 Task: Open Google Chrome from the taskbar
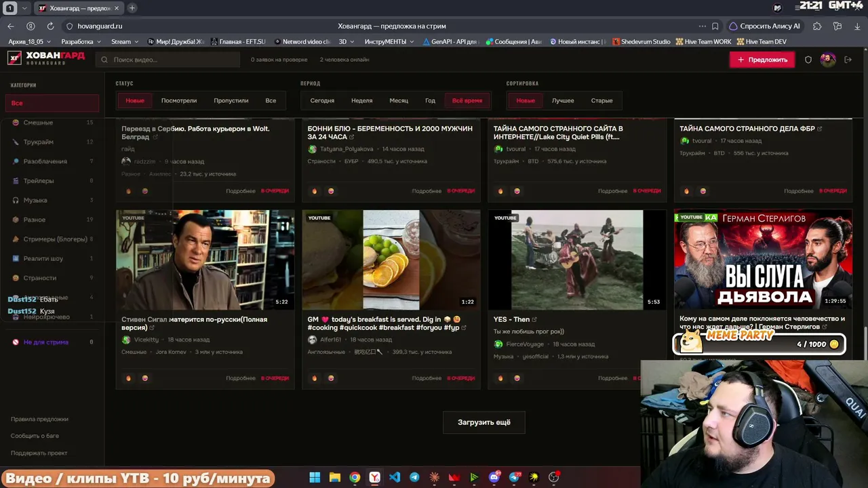(x=355, y=477)
